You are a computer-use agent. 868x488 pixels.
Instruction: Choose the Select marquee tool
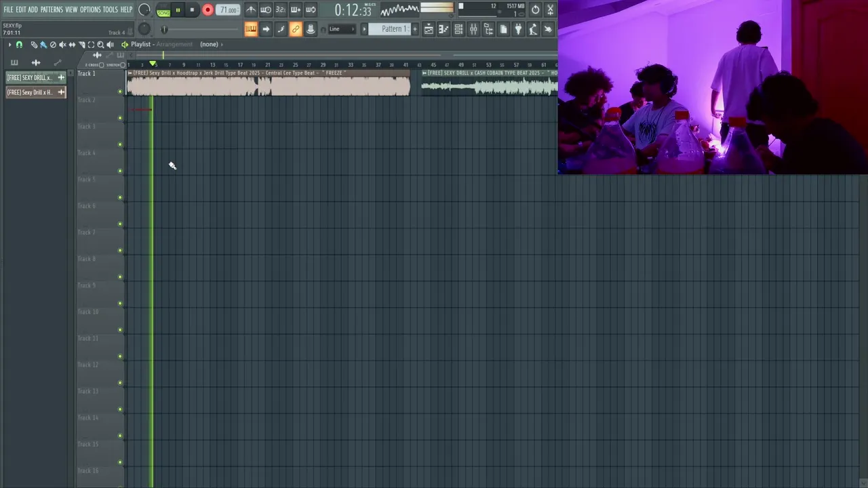(91, 45)
